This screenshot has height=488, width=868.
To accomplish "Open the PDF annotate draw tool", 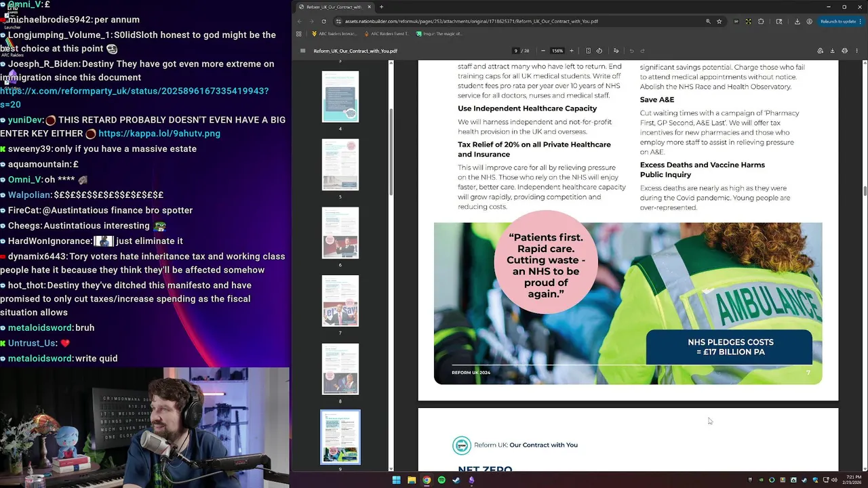I will (616, 51).
